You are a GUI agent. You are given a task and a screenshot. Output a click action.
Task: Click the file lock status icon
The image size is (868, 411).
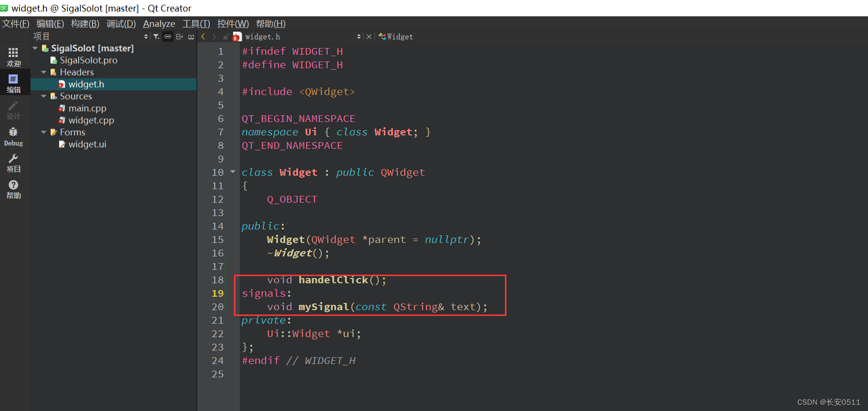(x=225, y=36)
